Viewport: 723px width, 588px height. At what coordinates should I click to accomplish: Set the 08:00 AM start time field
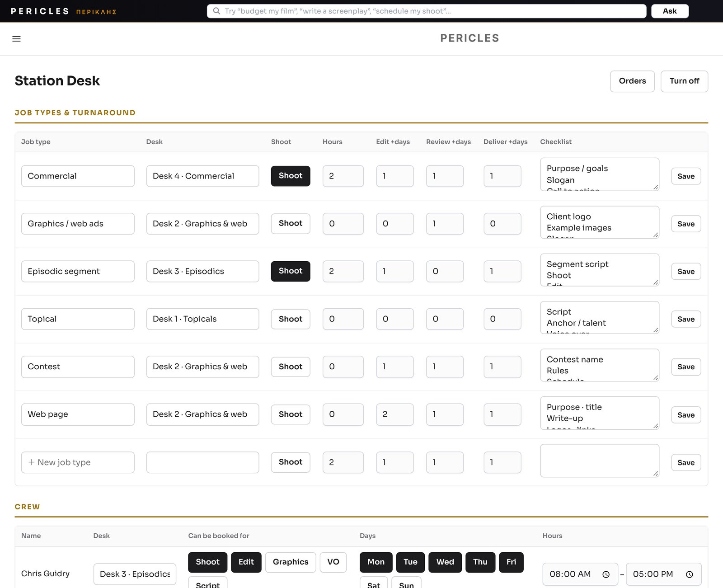pos(580,574)
